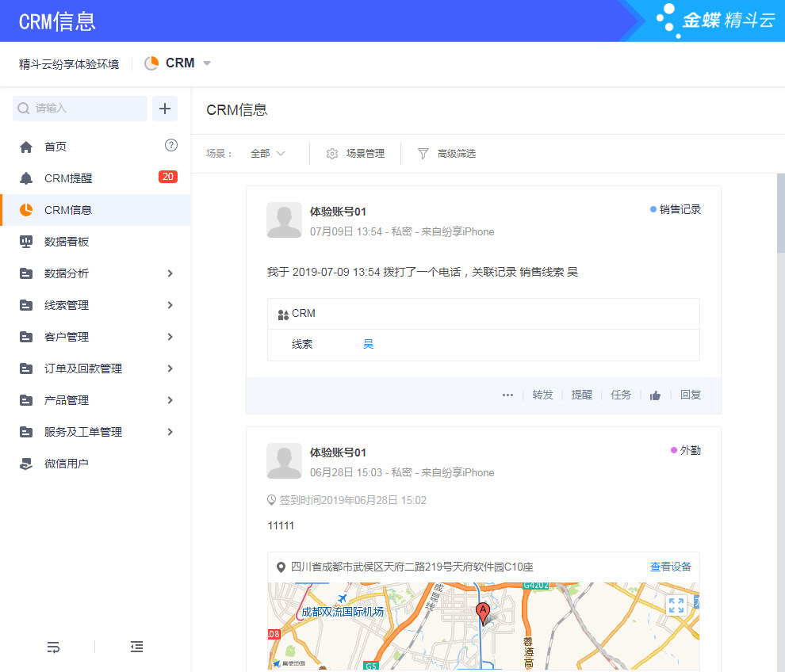Click 精斗云纷享体验环境 text in header

coord(69,64)
